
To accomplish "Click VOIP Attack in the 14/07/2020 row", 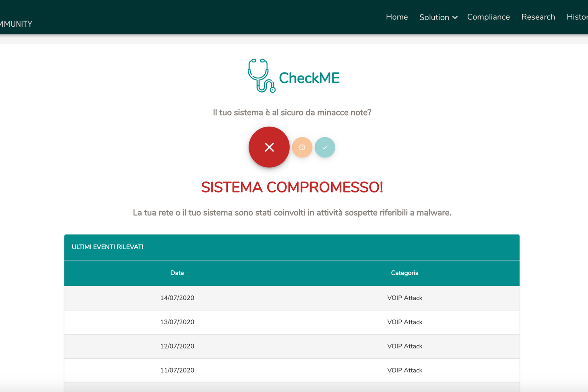I will point(405,298).
